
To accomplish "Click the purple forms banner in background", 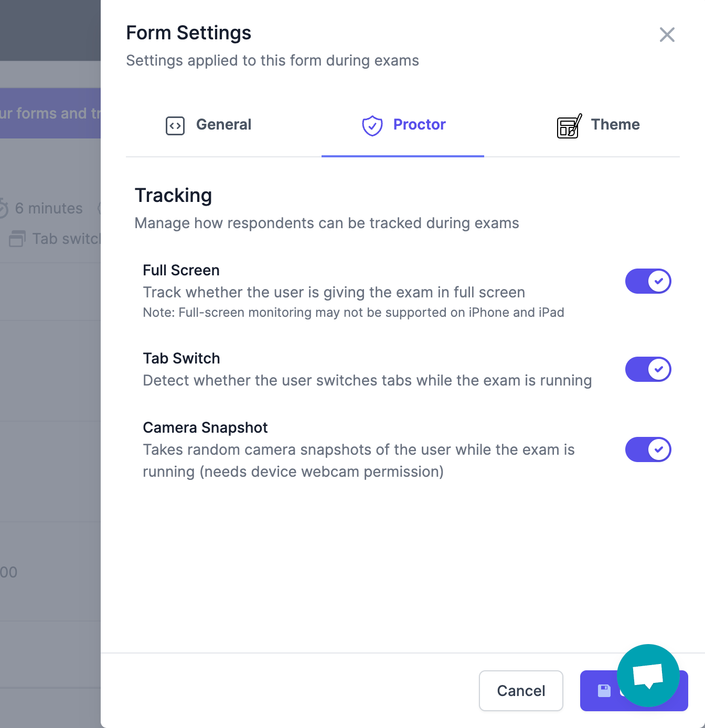I will 50,113.
